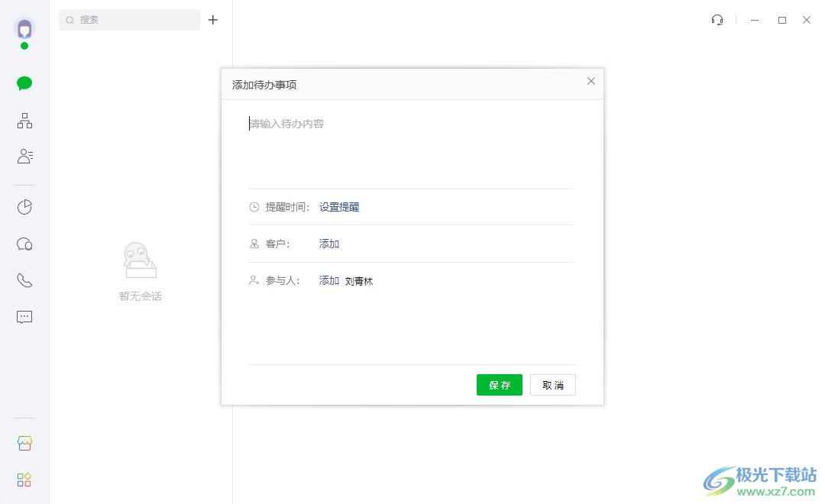Open the user avatar profile
This screenshot has height=504, width=825.
(24, 28)
